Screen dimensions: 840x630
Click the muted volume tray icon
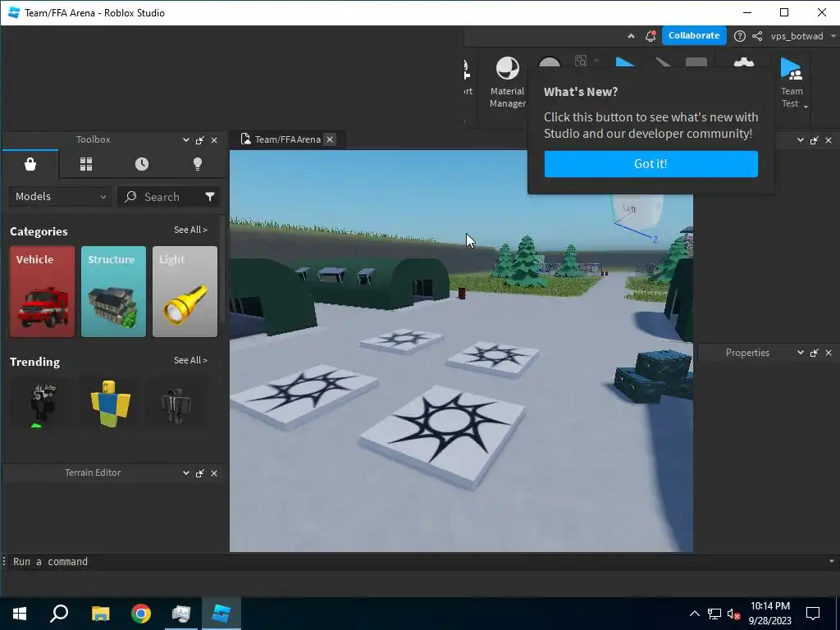(733, 614)
